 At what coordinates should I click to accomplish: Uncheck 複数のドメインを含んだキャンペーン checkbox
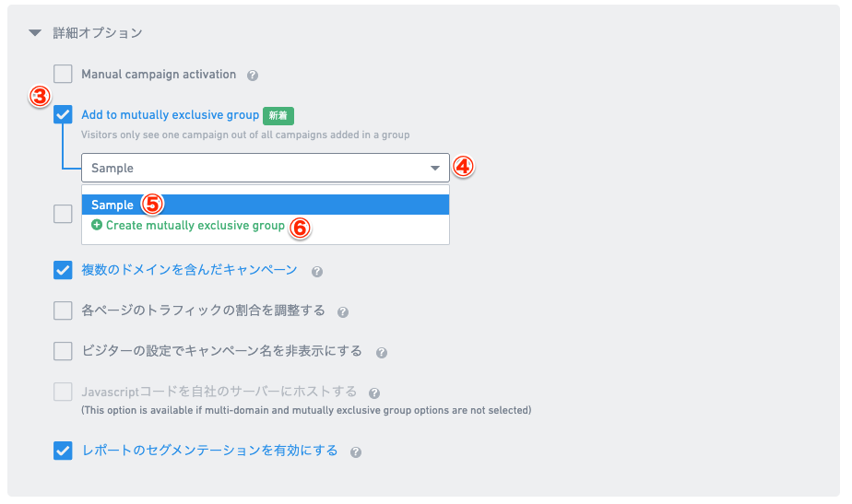63,270
